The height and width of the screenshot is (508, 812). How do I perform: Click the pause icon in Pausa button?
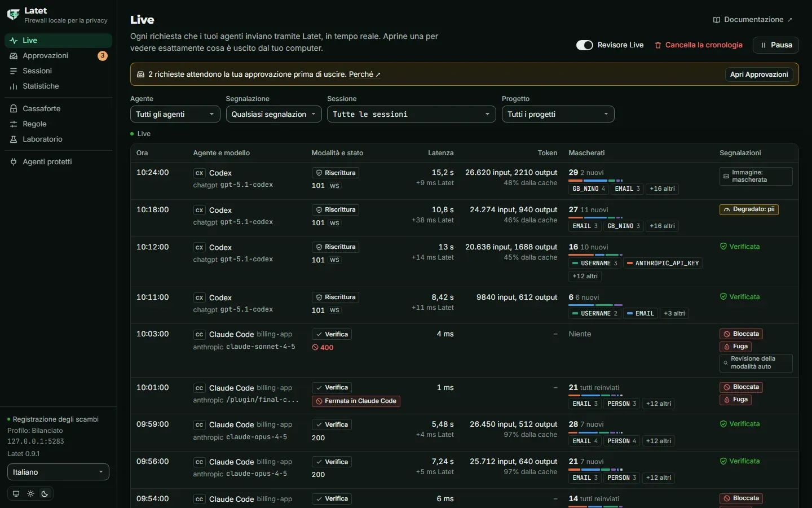tap(764, 45)
